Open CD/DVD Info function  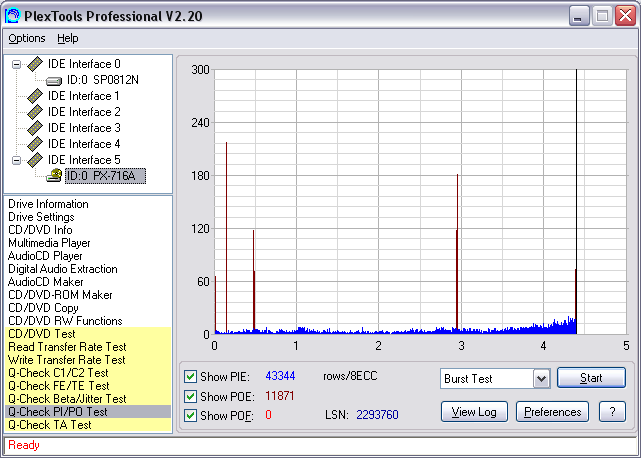point(40,230)
